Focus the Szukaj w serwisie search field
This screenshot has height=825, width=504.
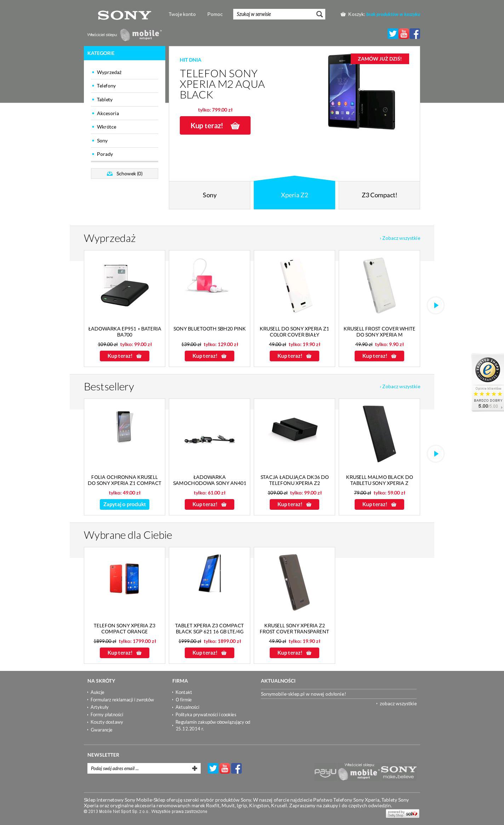pyautogui.click(x=274, y=14)
